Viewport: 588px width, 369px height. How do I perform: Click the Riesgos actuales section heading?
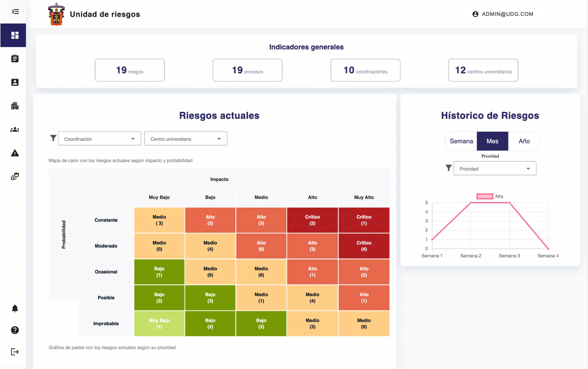pos(219,116)
